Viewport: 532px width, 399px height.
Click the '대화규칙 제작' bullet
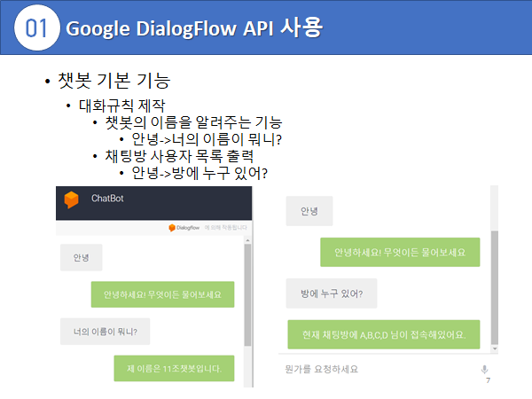point(121,106)
